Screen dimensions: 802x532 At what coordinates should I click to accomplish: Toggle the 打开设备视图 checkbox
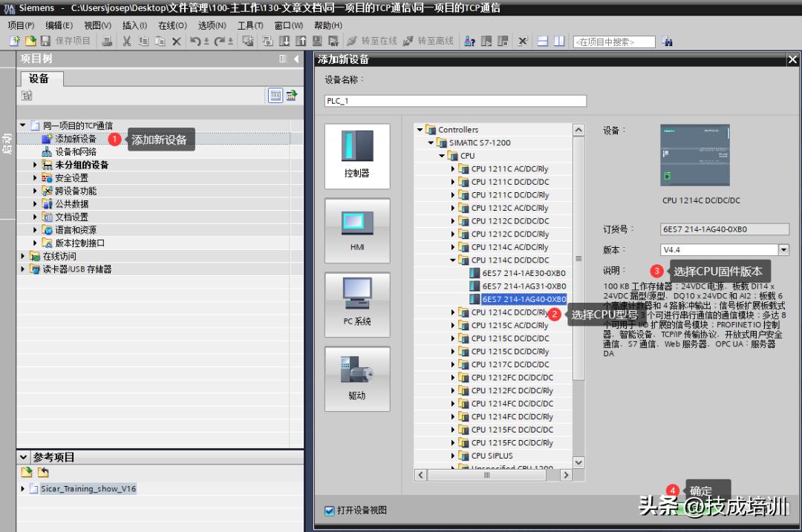click(330, 510)
